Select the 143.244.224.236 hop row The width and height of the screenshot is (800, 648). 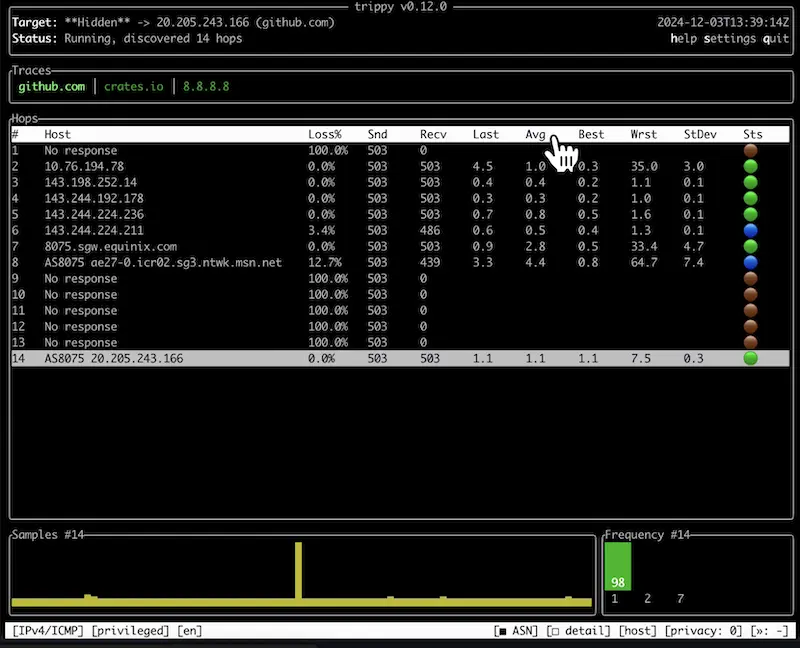400,214
